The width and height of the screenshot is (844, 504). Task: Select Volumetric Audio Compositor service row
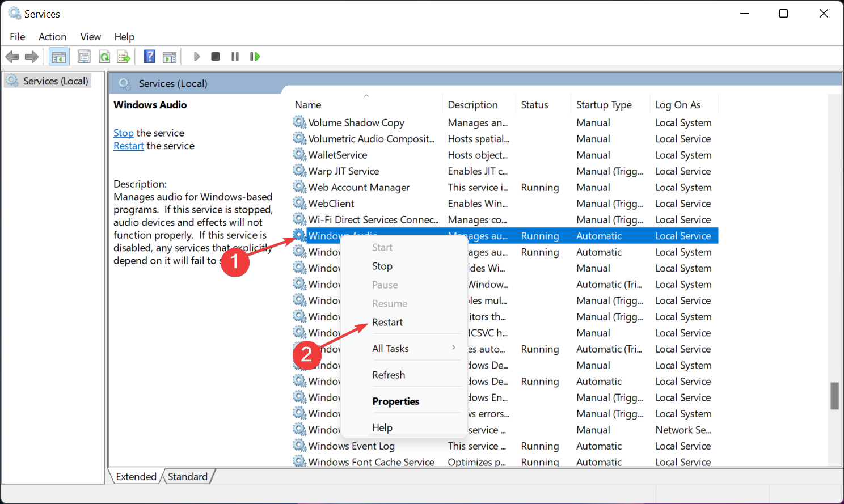505,139
